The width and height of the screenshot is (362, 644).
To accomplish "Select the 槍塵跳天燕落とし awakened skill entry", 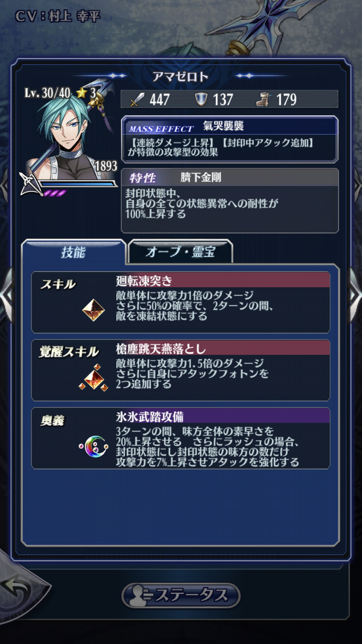I will click(181, 370).
